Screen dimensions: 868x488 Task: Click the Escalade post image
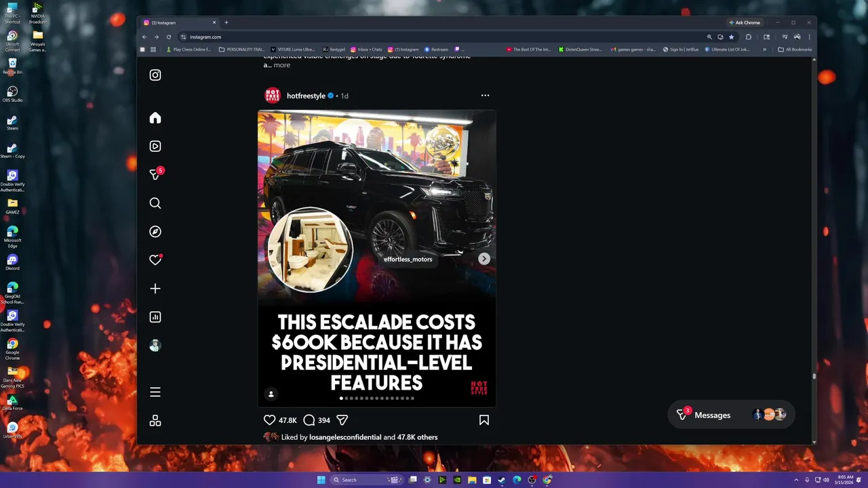(377, 258)
